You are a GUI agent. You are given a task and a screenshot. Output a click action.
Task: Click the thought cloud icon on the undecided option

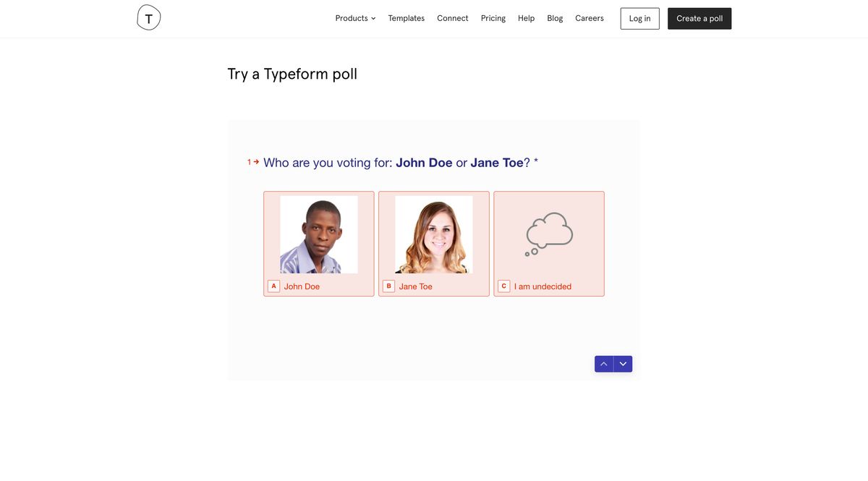pos(548,231)
